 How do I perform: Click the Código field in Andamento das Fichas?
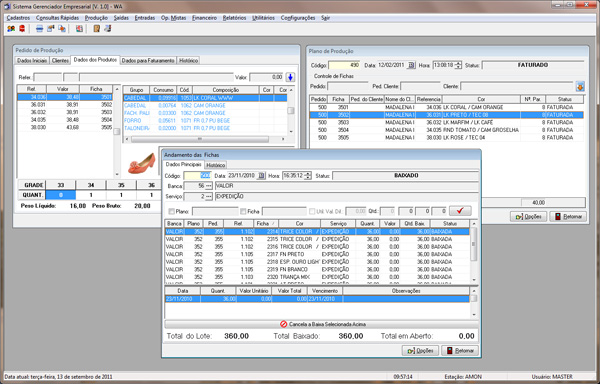pos(197,176)
